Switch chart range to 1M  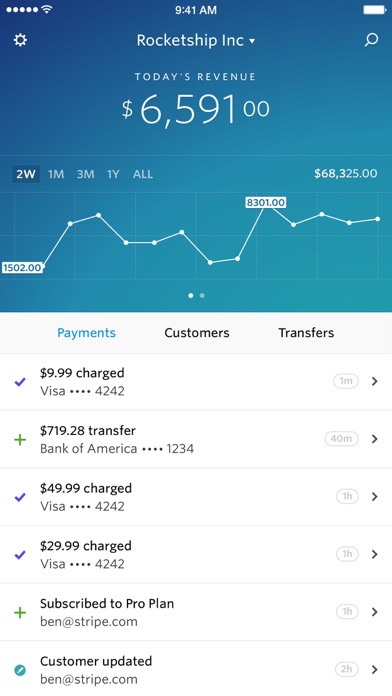tap(56, 174)
